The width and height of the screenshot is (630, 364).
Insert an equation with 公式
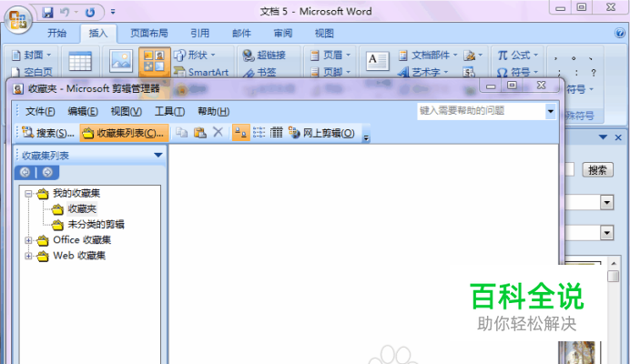point(517,55)
